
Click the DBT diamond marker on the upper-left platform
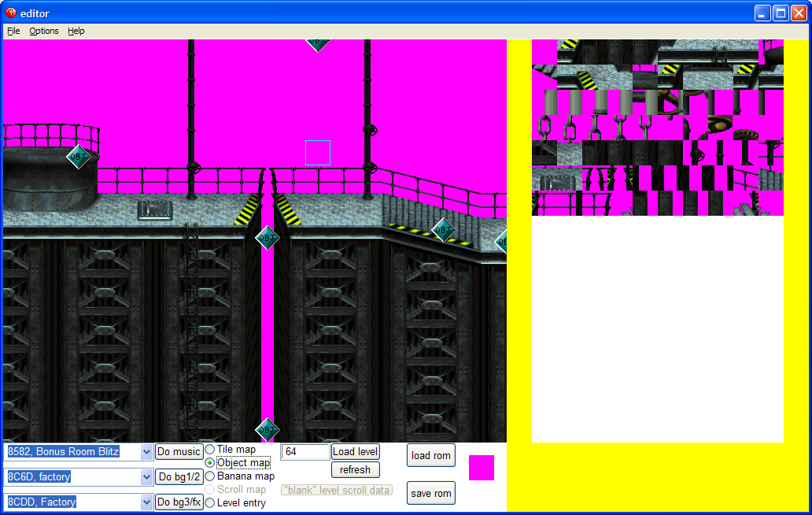click(78, 157)
